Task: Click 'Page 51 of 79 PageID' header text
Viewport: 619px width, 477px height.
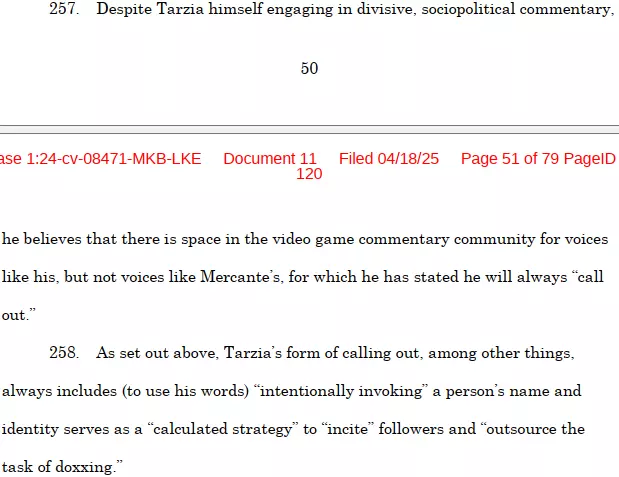Action: click(538, 159)
